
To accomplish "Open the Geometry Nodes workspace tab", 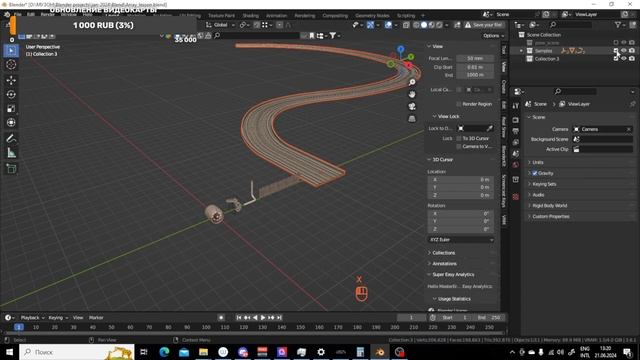I will pyautogui.click(x=372, y=16).
